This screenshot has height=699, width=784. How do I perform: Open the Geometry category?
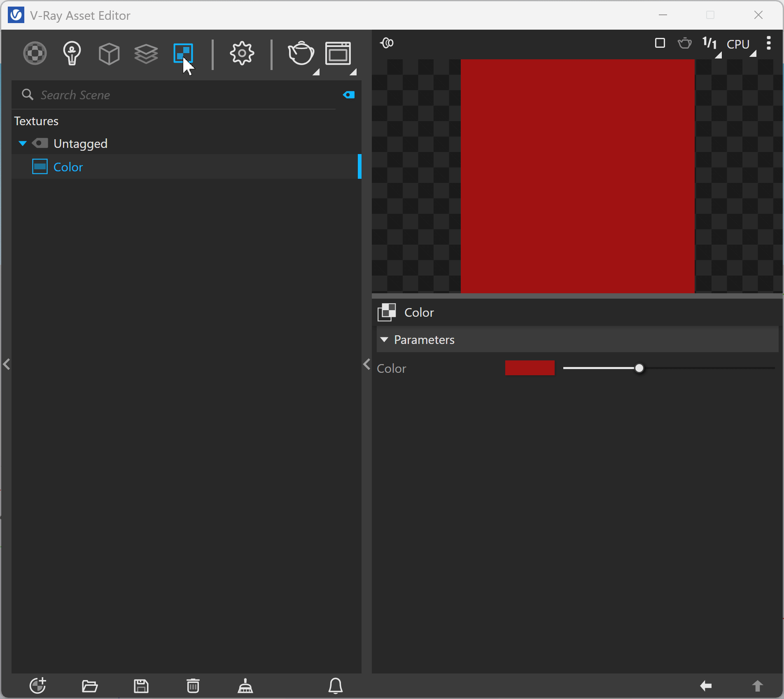click(x=109, y=54)
